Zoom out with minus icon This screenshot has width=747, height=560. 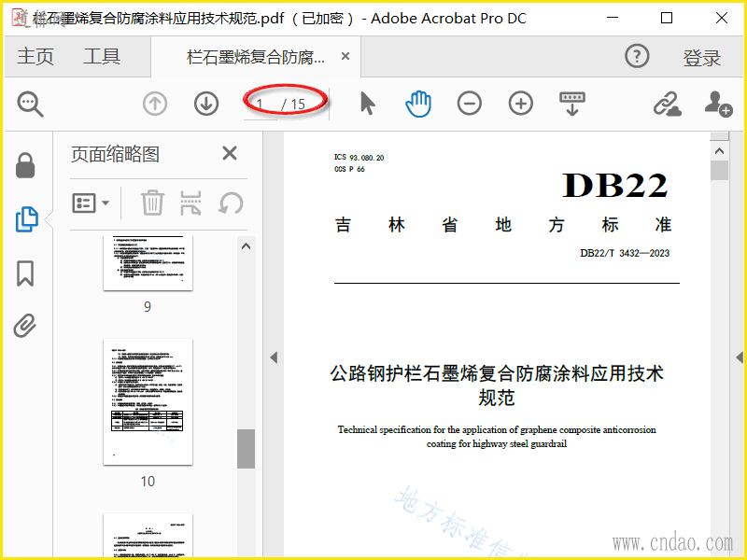pyautogui.click(x=470, y=104)
